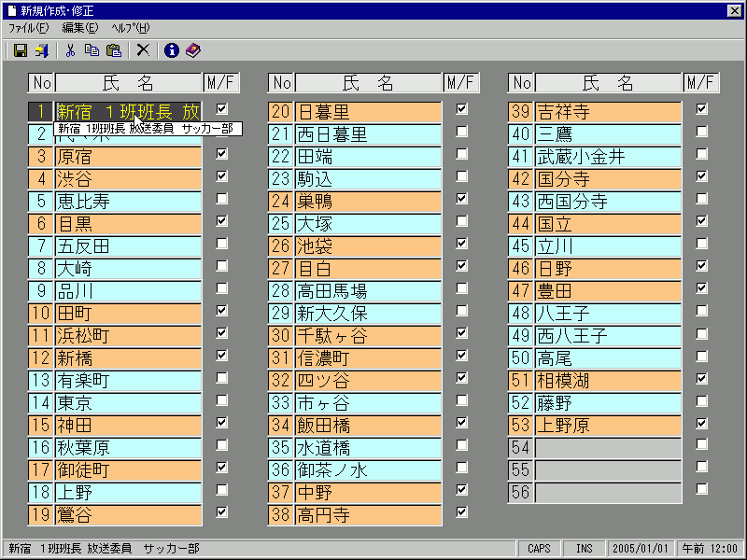
Task: Click the Paste clipboard icon
Action: pyautogui.click(x=114, y=50)
